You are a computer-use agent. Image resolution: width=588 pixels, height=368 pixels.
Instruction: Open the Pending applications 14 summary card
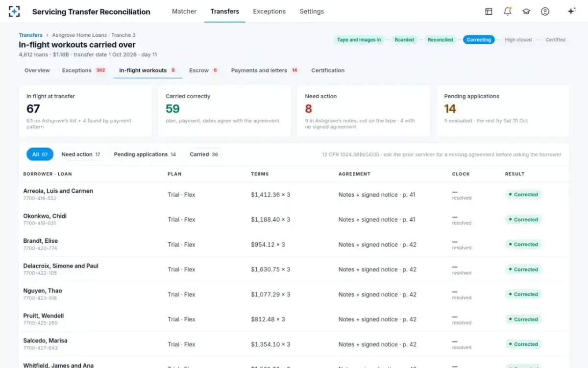tap(503, 111)
